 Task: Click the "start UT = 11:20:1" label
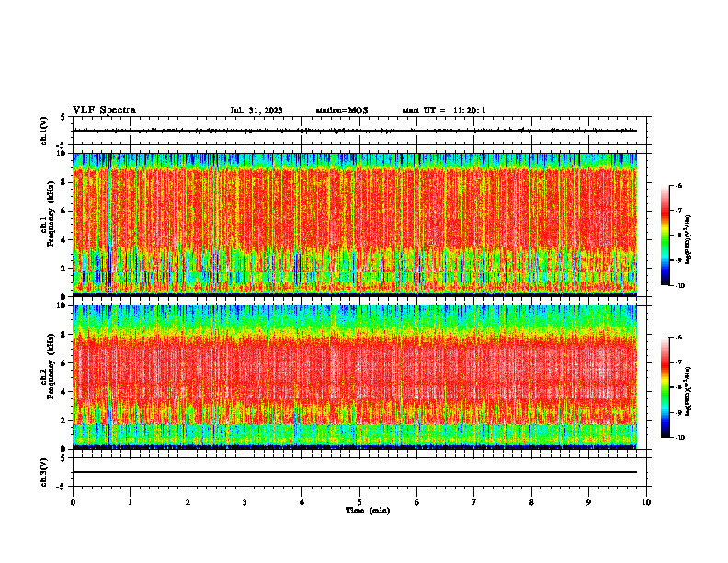[x=444, y=110]
